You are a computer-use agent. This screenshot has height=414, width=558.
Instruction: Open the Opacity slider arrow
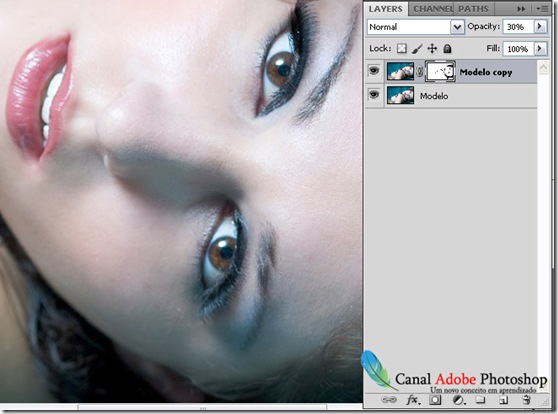click(540, 27)
